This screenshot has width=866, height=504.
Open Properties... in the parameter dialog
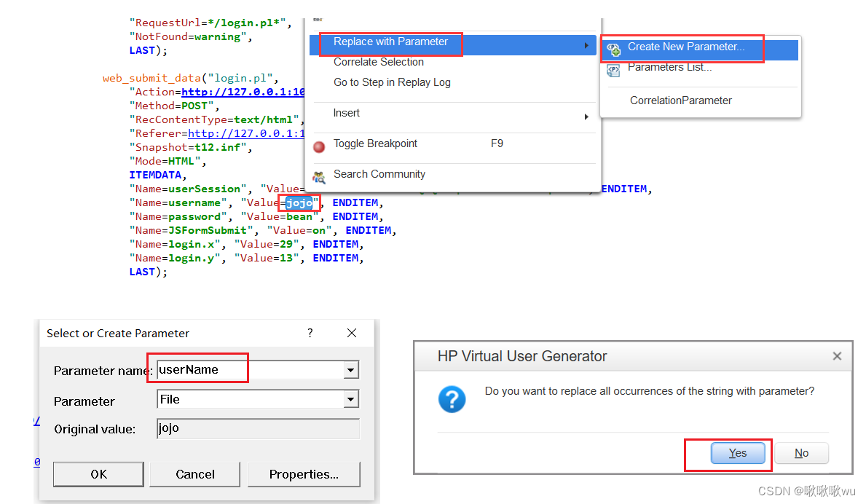[x=304, y=474]
